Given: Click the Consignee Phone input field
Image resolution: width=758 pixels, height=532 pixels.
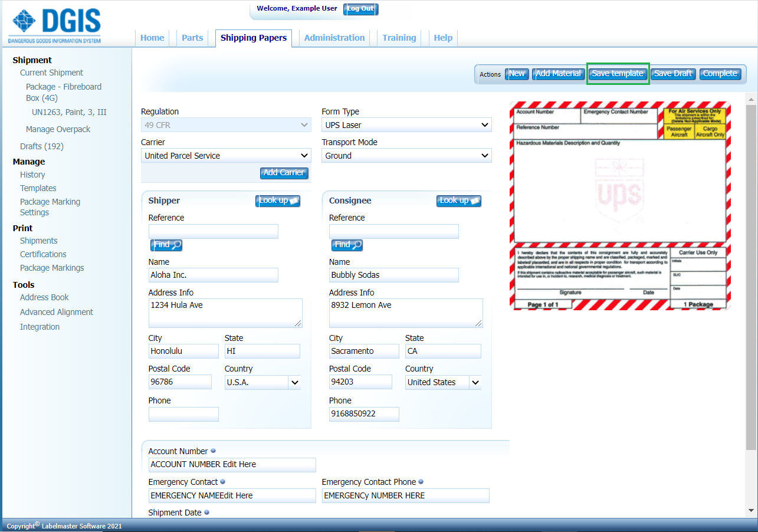Looking at the screenshot, I should (364, 414).
